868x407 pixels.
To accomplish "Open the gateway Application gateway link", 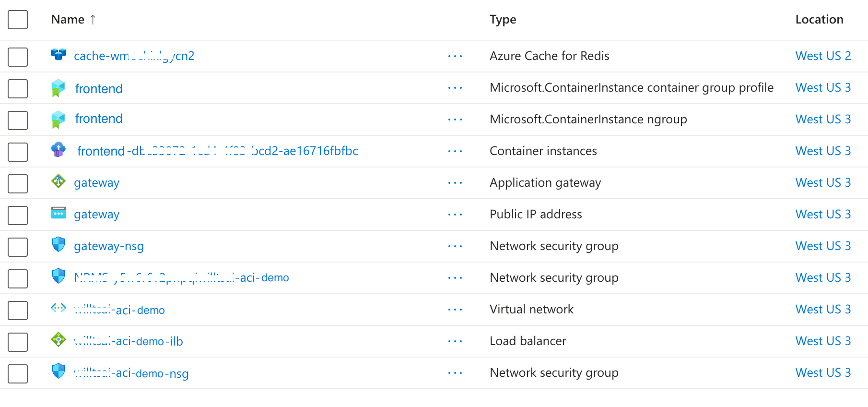I will (x=97, y=183).
